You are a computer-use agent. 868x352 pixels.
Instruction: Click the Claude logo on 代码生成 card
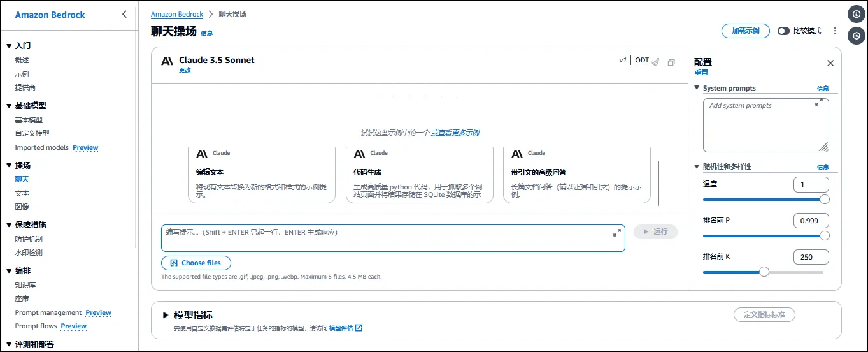(x=360, y=153)
